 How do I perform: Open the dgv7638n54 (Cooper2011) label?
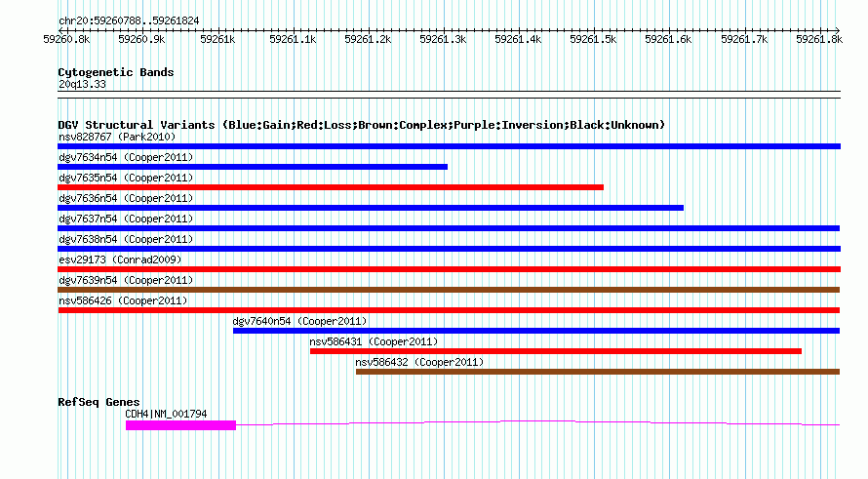point(126,239)
